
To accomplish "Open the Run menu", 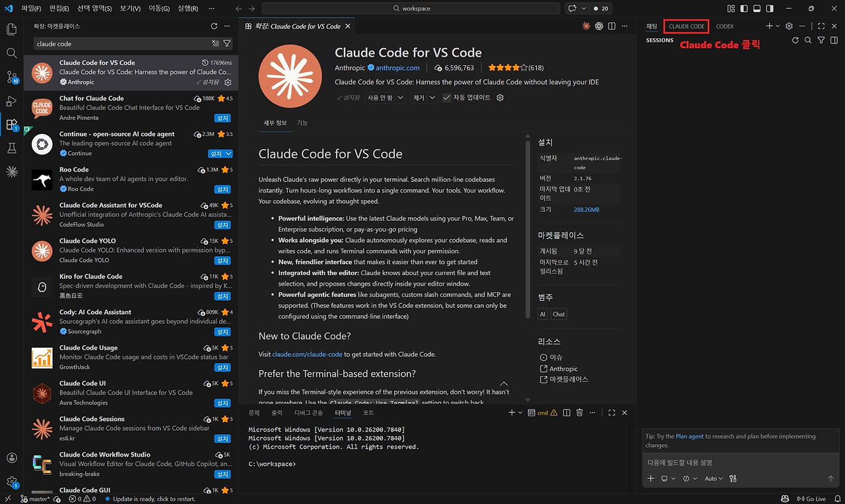I will pyautogui.click(x=187, y=9).
